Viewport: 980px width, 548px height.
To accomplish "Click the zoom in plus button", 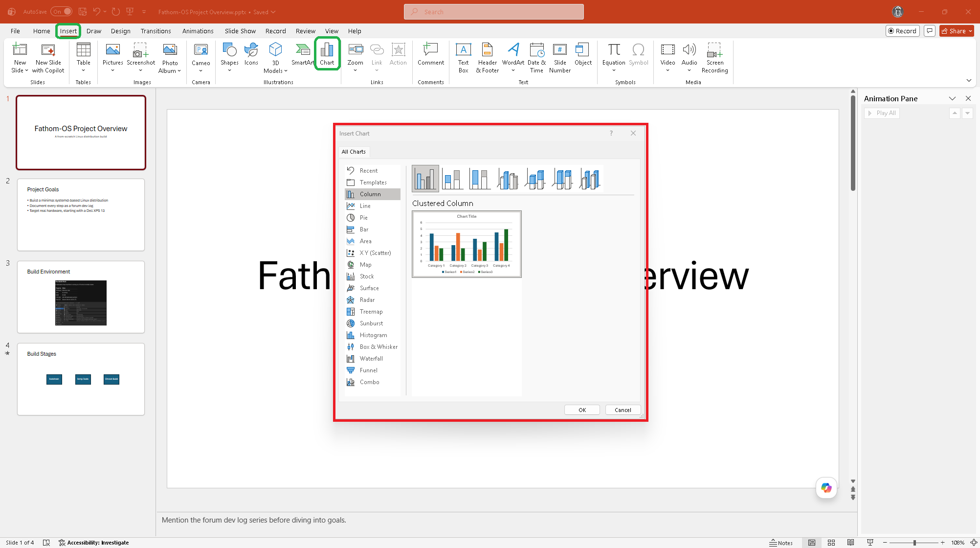I will click(x=942, y=543).
